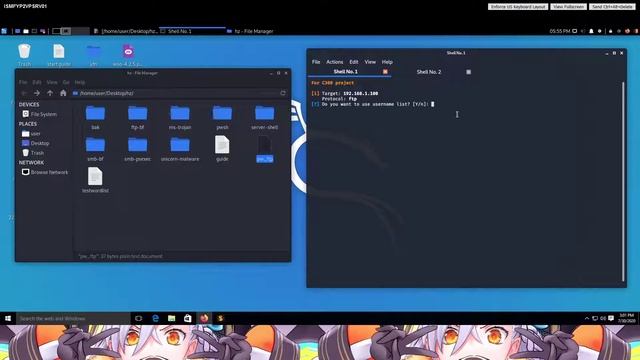Show hidden tray icons chevron
640x360 pixels.
(x=587, y=318)
